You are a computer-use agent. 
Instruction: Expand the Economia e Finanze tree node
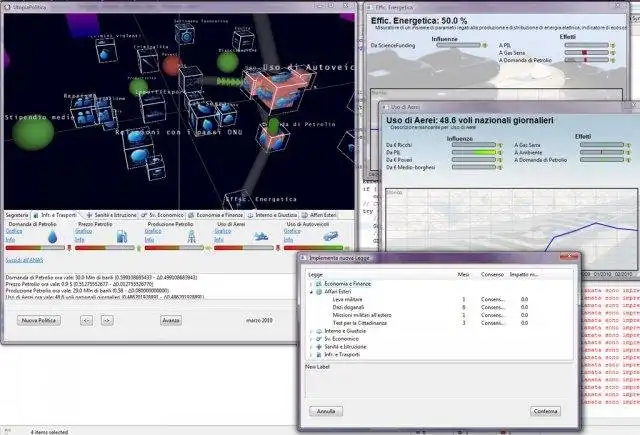[311, 284]
